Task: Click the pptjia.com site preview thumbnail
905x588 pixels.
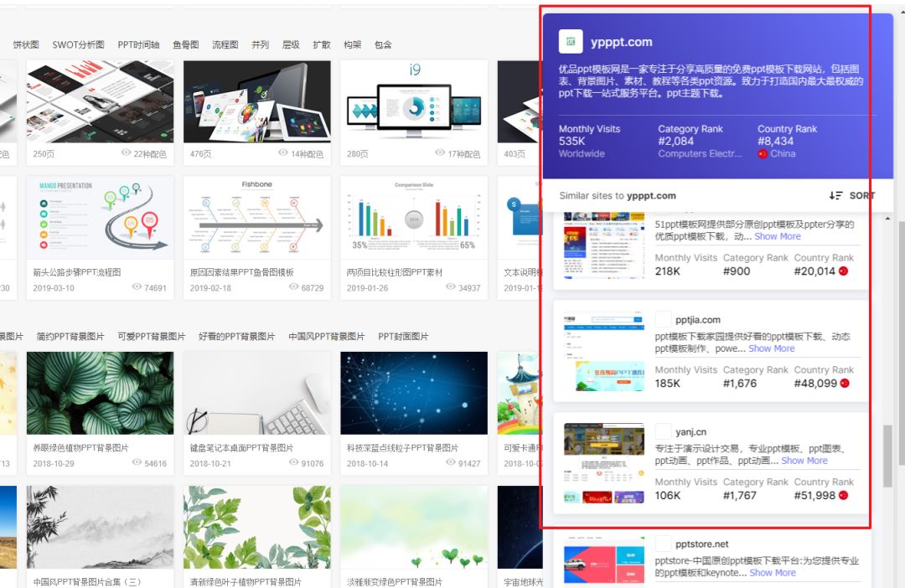Action: click(603, 352)
